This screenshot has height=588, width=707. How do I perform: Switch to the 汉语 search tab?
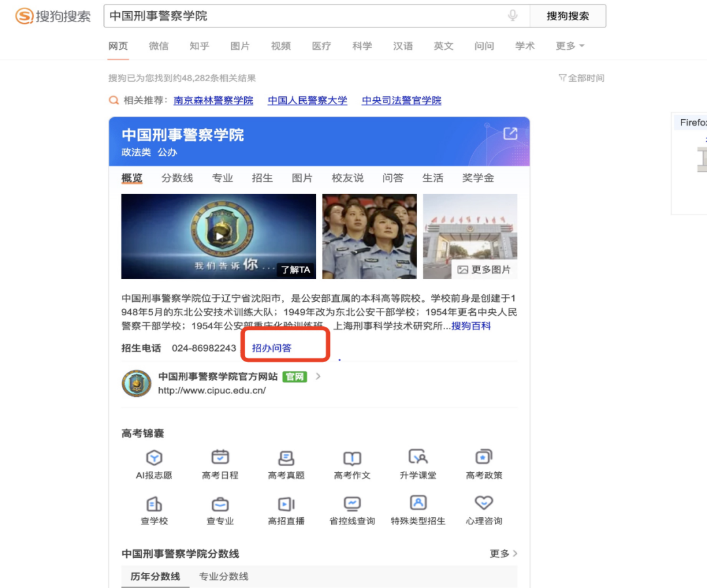403,46
